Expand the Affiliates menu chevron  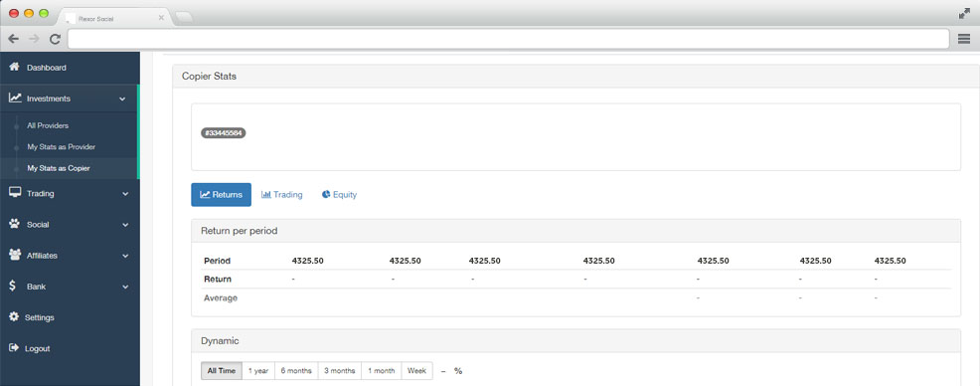pyautogui.click(x=125, y=256)
